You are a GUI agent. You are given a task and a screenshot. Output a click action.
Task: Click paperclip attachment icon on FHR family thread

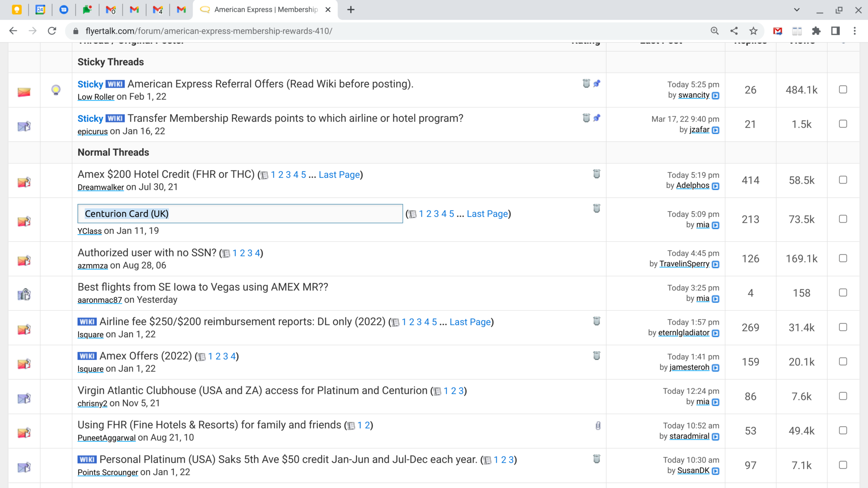tap(598, 426)
